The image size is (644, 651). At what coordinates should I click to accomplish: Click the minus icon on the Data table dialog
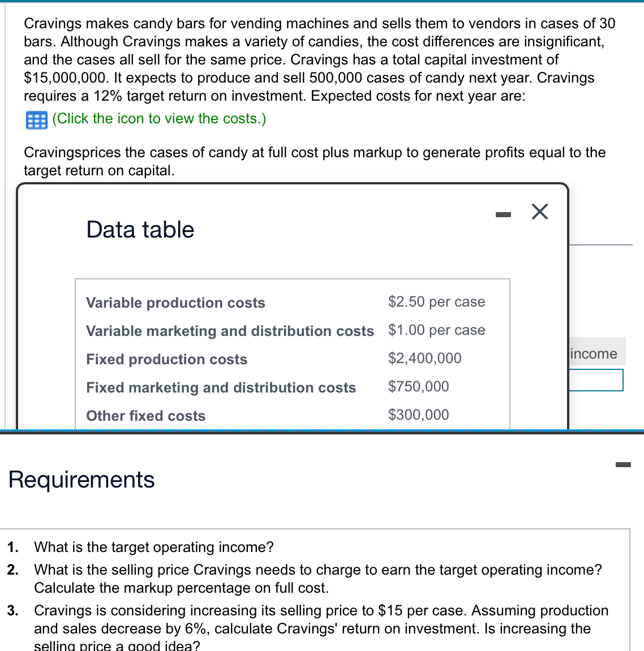[503, 213]
